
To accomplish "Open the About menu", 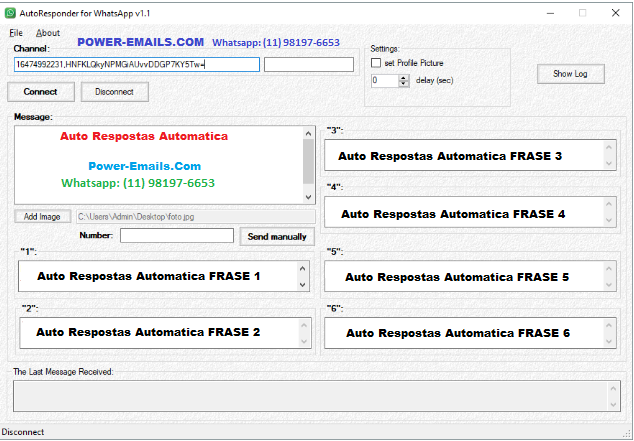I will 48,33.
